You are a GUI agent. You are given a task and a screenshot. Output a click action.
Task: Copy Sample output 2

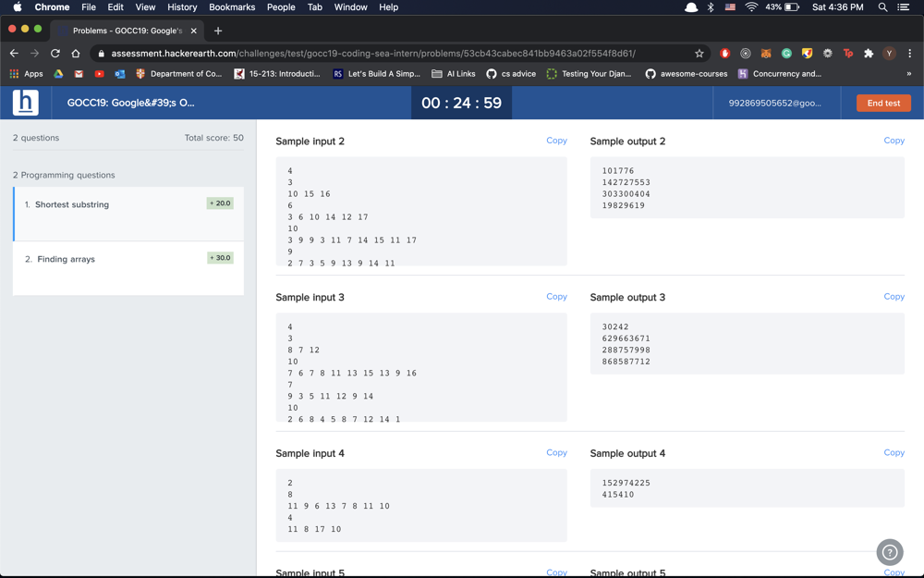[x=894, y=141]
